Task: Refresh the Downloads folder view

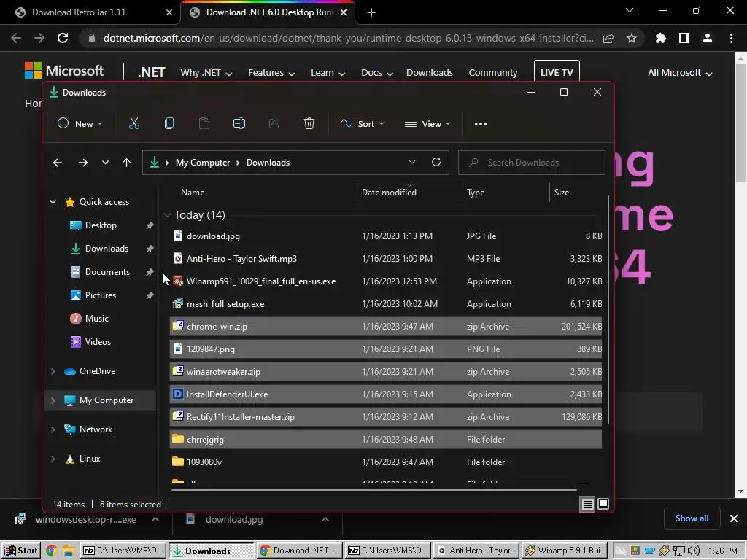Action: pyautogui.click(x=436, y=163)
